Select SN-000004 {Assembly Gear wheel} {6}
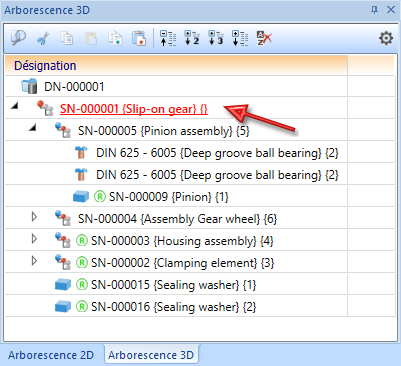Viewport: 401px width, 366px height. click(x=176, y=219)
